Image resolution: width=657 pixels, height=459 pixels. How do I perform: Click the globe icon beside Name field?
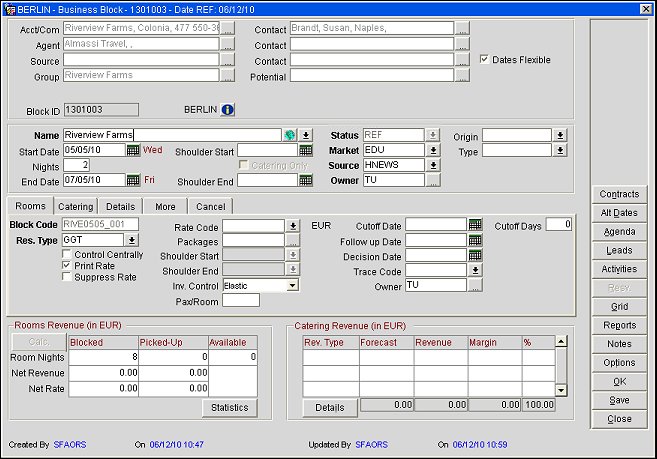point(290,135)
